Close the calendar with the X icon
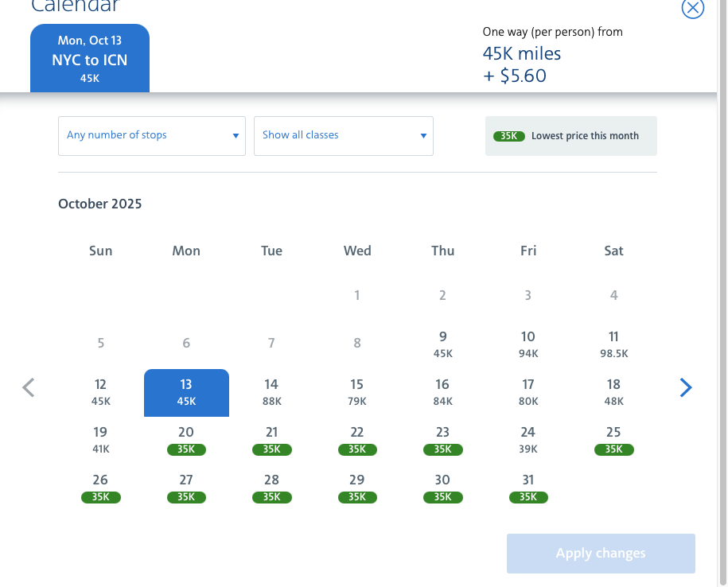 (x=693, y=8)
